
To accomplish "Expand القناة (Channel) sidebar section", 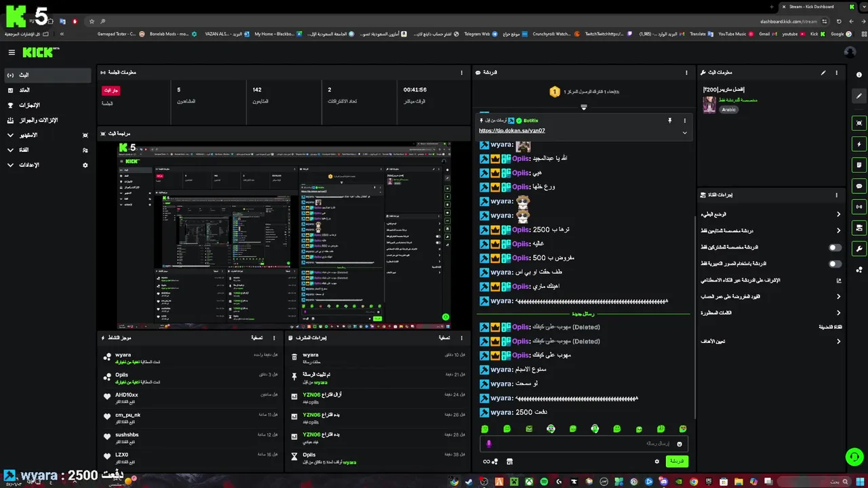I will [x=47, y=150].
